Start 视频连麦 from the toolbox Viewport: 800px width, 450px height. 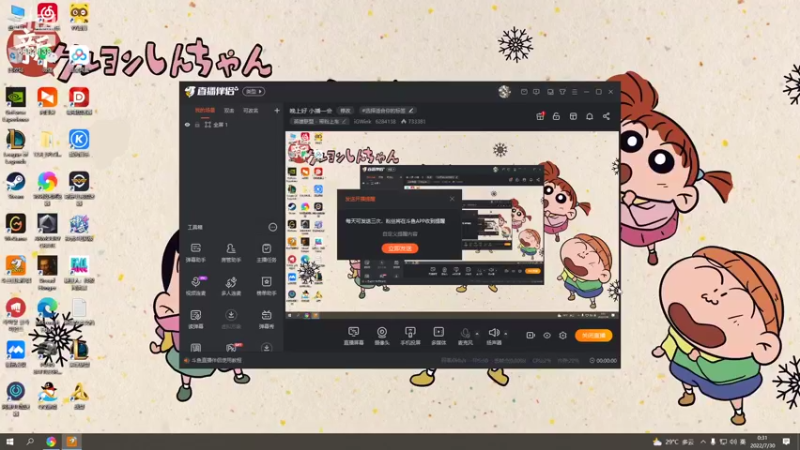click(x=195, y=286)
